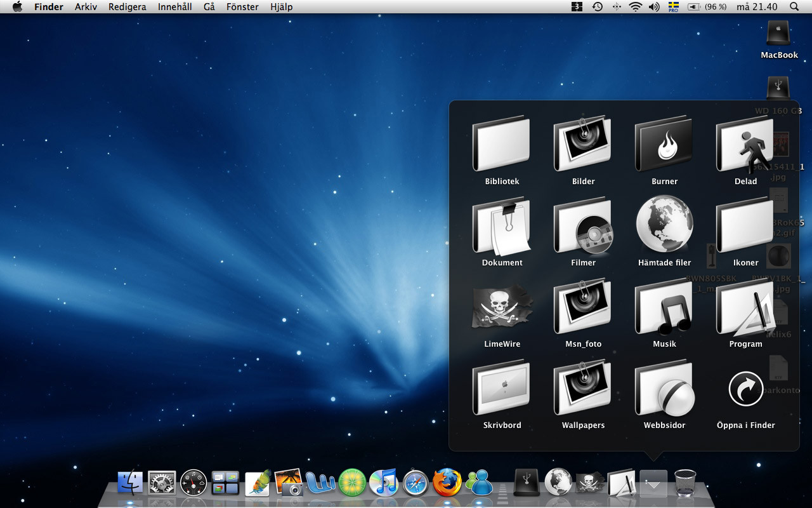
Task: Open the Program folder stack in Dock
Action: [x=622, y=483]
